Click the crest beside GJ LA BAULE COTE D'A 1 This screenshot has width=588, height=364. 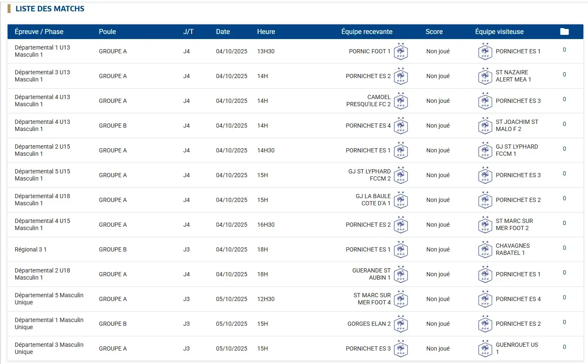coord(401,200)
